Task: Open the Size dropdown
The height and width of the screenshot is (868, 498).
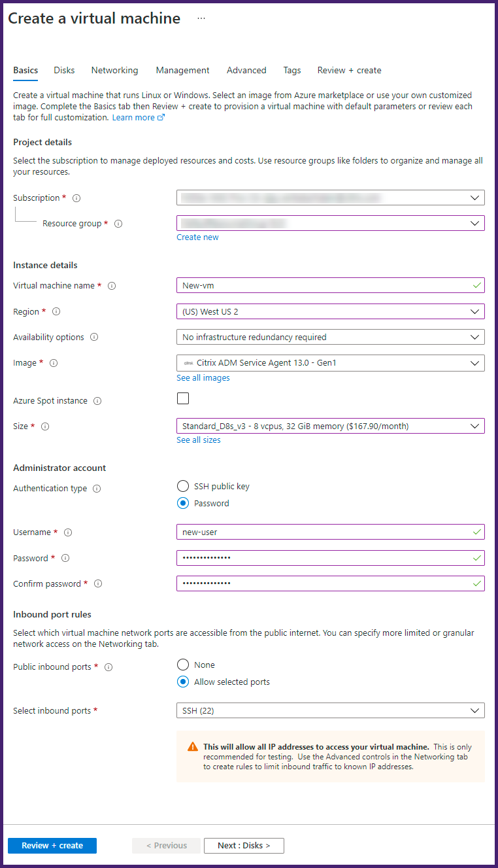Action: click(330, 426)
